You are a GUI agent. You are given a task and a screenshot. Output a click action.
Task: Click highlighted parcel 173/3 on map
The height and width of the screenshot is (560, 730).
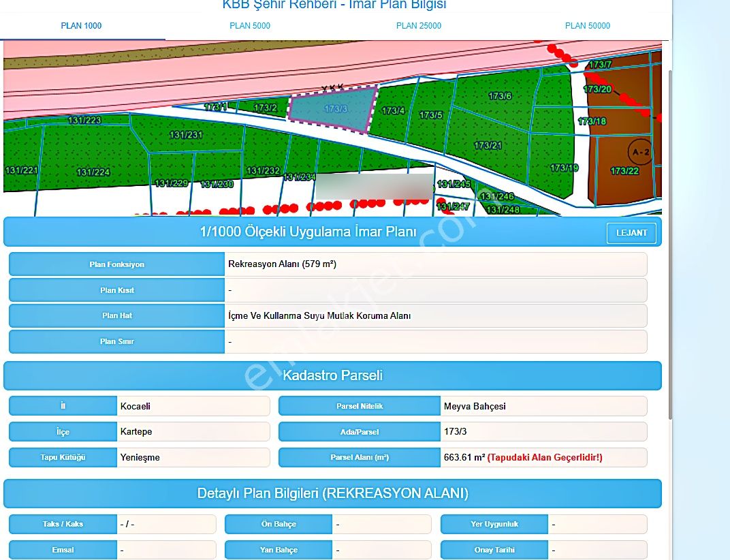pos(334,109)
